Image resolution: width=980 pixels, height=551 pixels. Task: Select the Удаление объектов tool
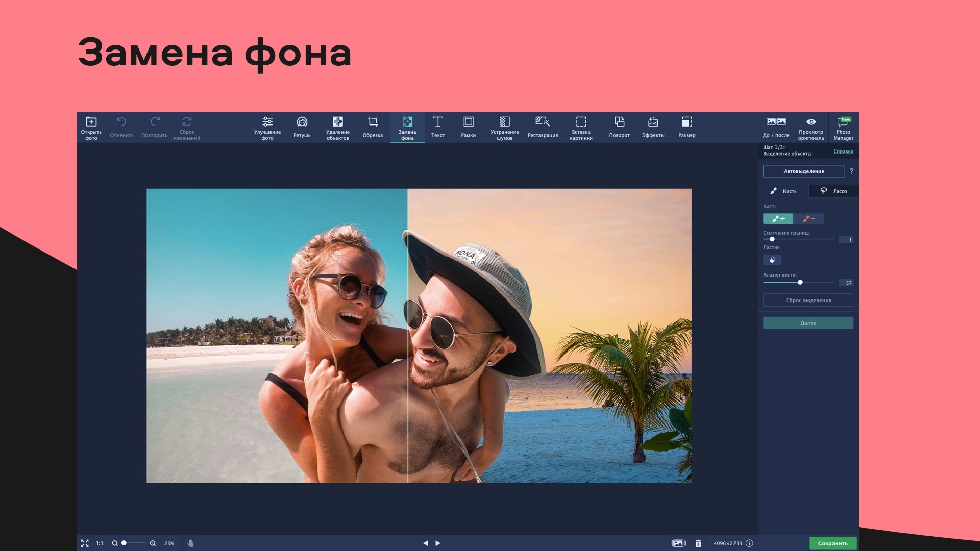[x=337, y=127]
